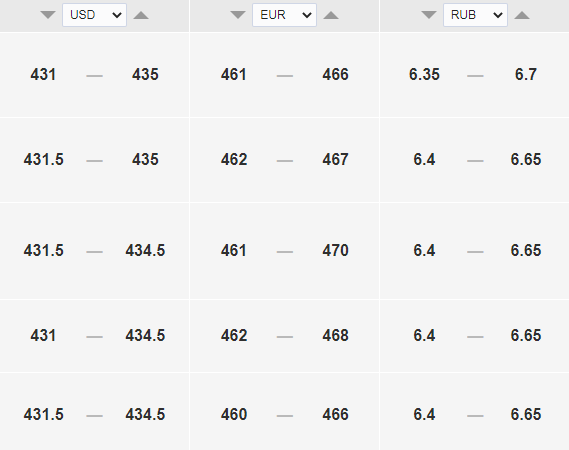Sort EUR column descending with down arrow
569x450 pixels.
click(x=238, y=15)
